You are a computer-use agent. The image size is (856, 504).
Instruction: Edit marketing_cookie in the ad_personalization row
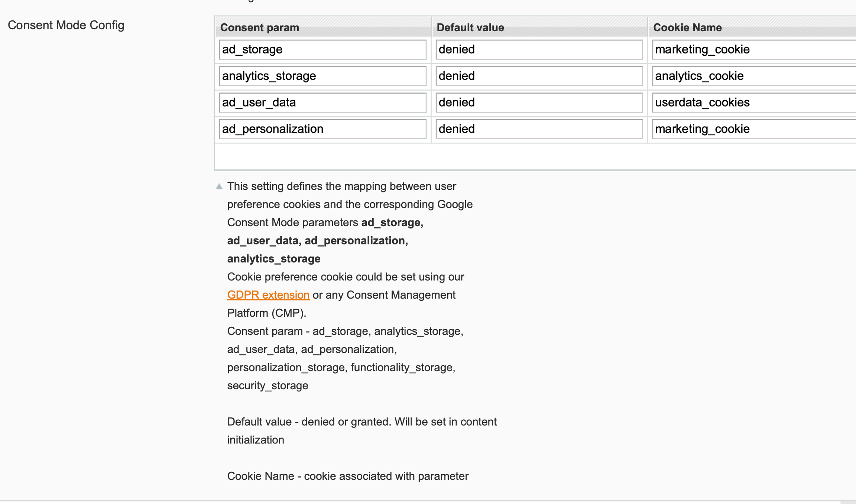(x=754, y=129)
